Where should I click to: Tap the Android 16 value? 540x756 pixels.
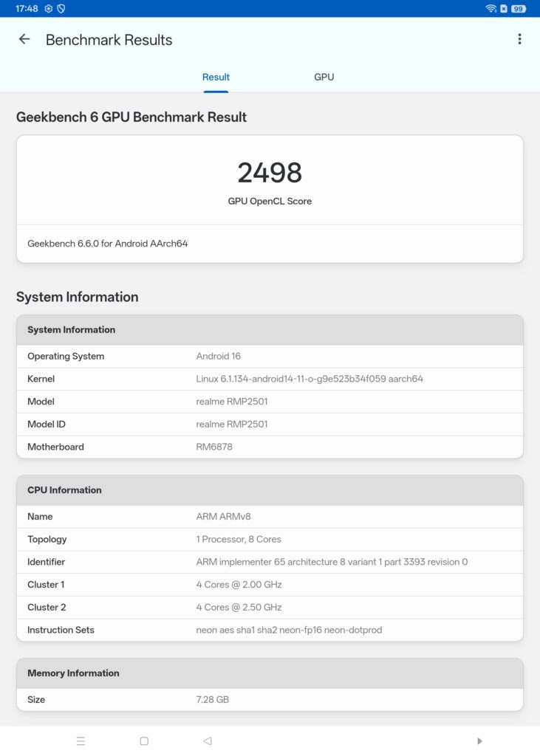click(x=218, y=357)
